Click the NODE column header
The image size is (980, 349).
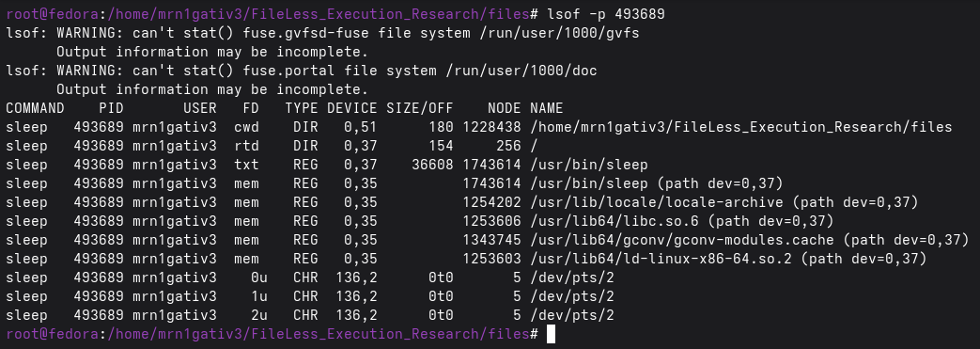pyautogui.click(x=504, y=108)
